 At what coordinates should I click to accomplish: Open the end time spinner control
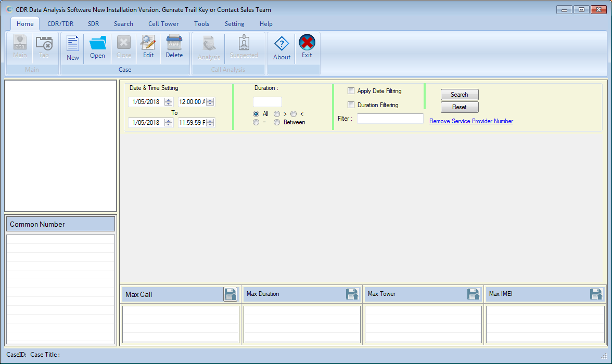click(210, 122)
